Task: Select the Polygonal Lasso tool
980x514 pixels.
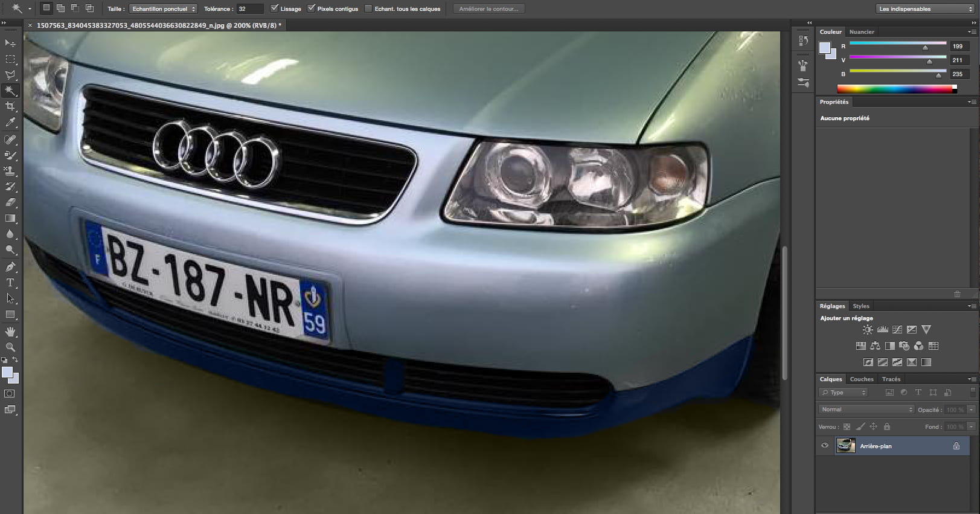Action: click(10, 75)
